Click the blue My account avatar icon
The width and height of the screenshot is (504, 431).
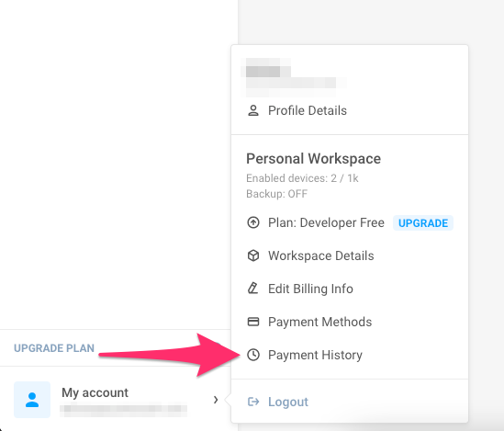pyautogui.click(x=32, y=400)
